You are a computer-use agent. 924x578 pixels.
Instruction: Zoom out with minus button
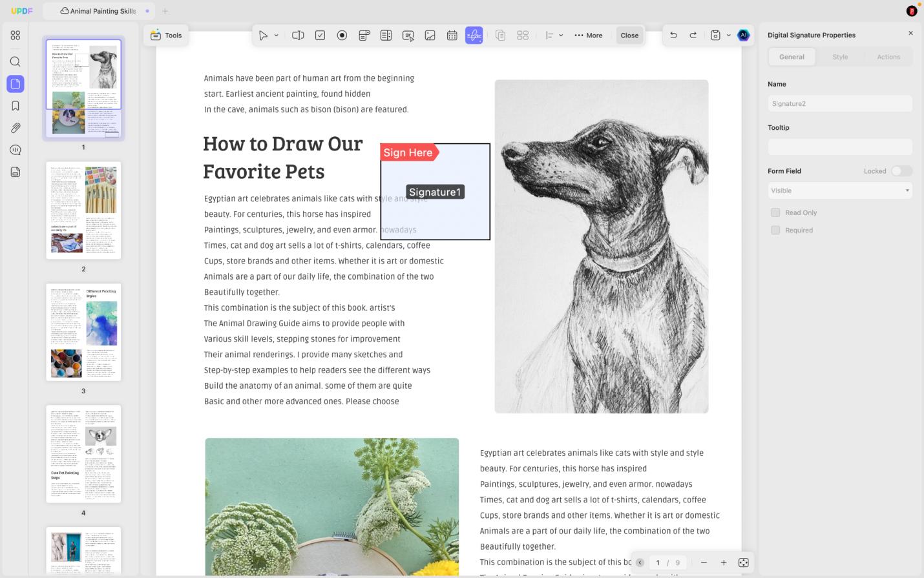coord(704,563)
